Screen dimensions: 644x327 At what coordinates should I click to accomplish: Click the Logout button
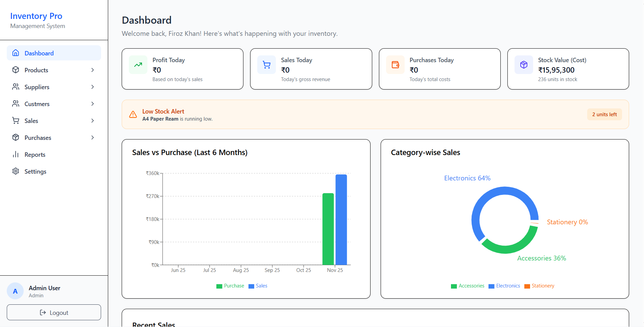click(x=53, y=312)
